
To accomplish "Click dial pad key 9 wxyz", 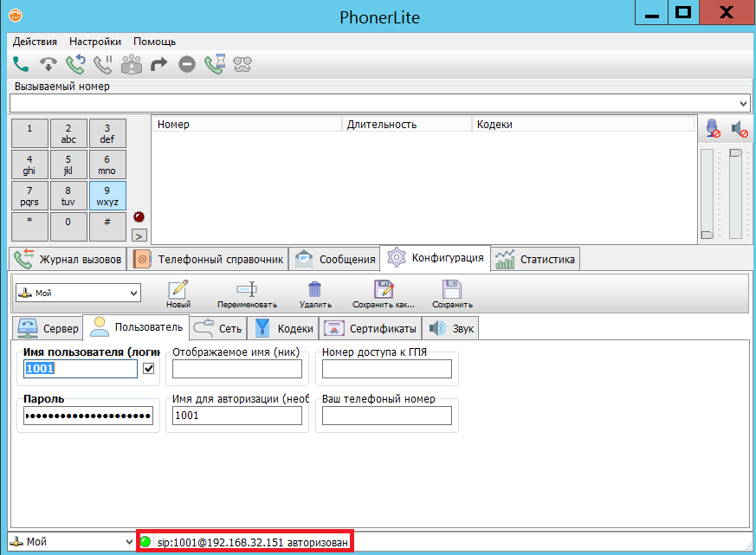I will coord(107,196).
